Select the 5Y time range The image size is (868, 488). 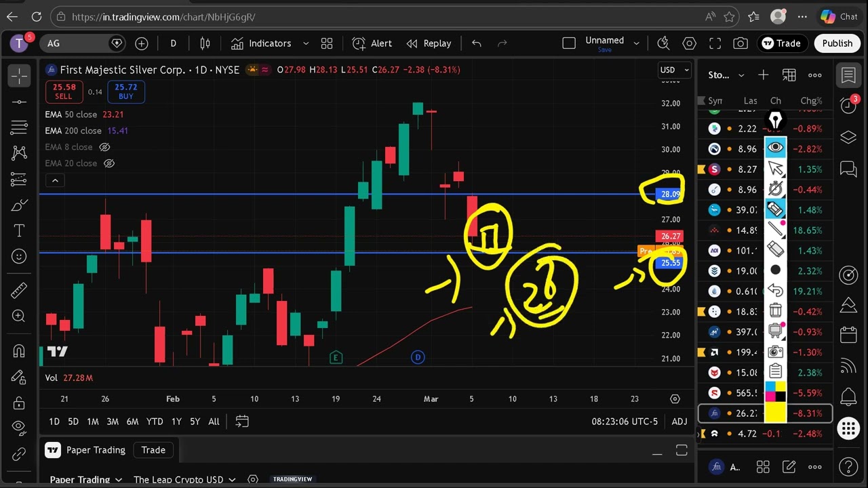coord(195,422)
